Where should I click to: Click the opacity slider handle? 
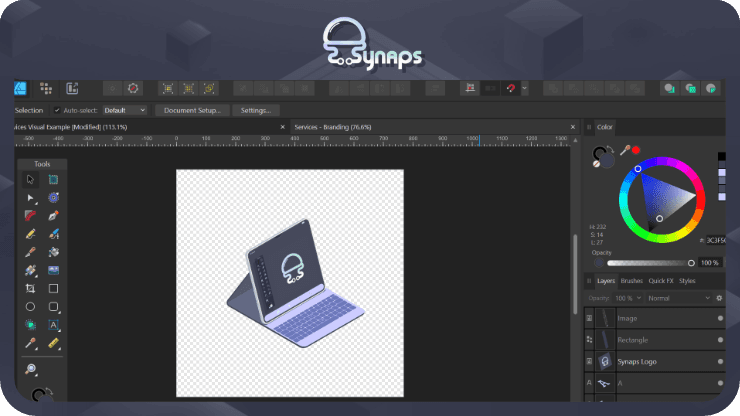(x=691, y=263)
